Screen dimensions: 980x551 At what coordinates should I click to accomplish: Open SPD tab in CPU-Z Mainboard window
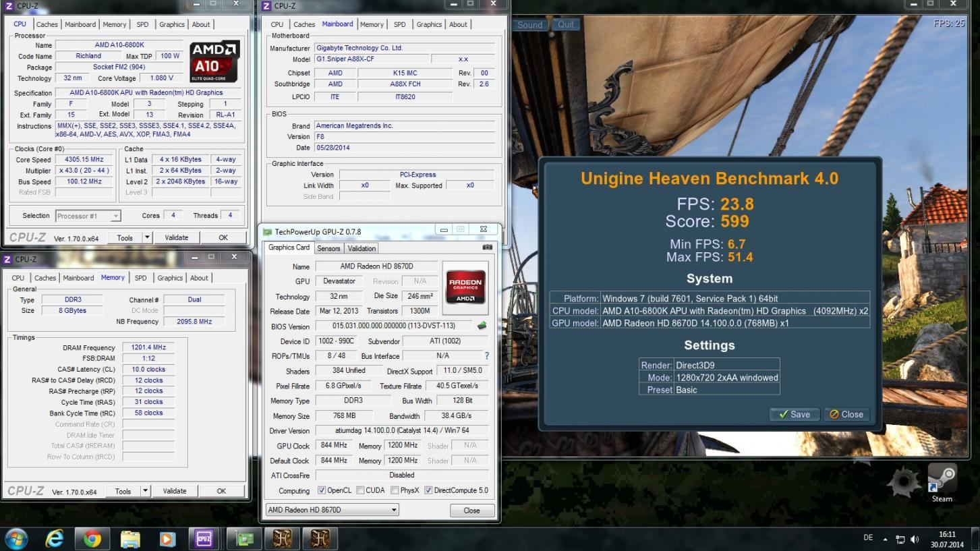coord(400,24)
